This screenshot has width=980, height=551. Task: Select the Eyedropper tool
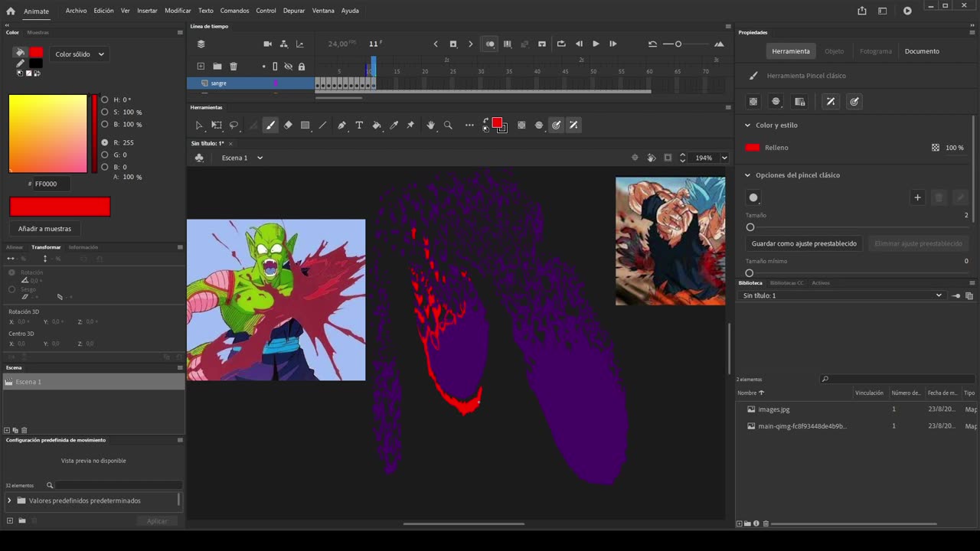[x=394, y=125]
